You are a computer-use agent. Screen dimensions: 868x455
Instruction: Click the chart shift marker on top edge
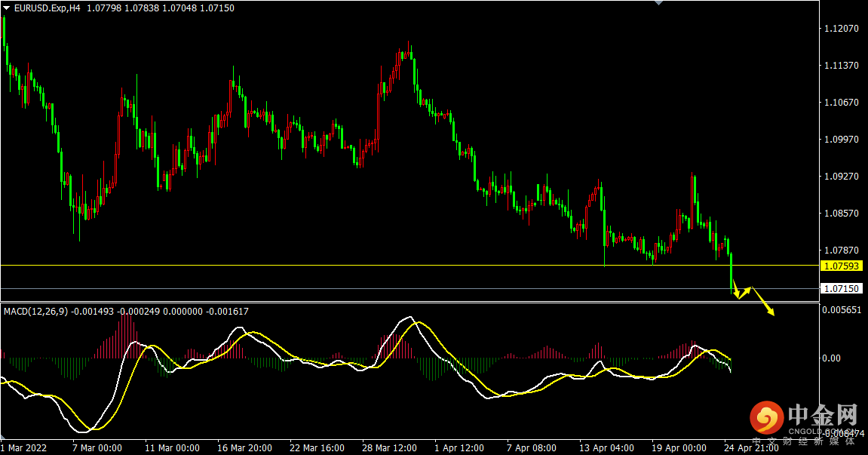pos(658,3)
